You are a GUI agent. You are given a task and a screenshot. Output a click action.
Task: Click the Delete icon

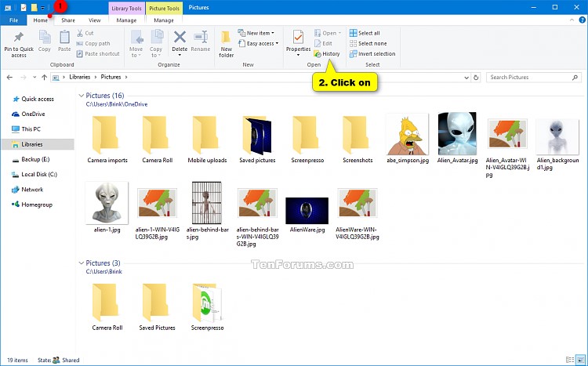180,37
